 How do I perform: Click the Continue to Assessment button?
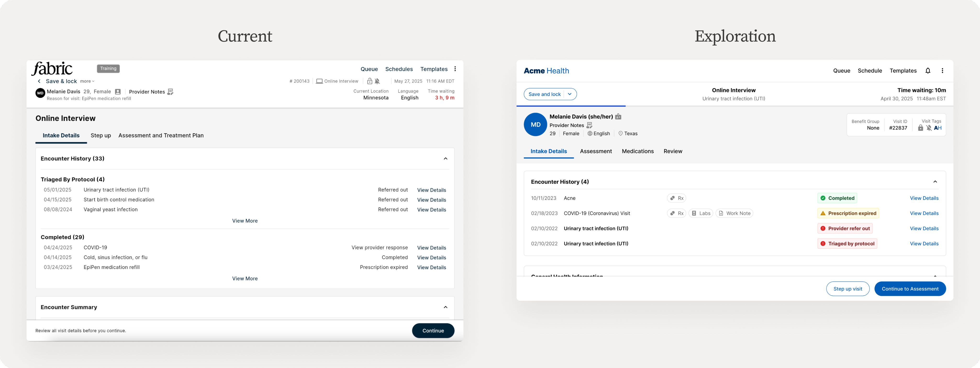[x=910, y=289]
